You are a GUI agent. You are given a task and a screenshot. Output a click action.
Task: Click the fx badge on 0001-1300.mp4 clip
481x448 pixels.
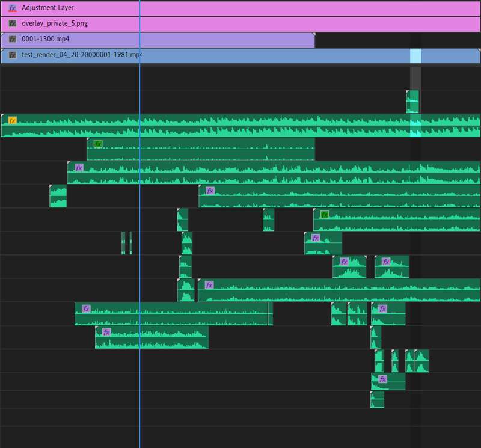tap(12, 39)
